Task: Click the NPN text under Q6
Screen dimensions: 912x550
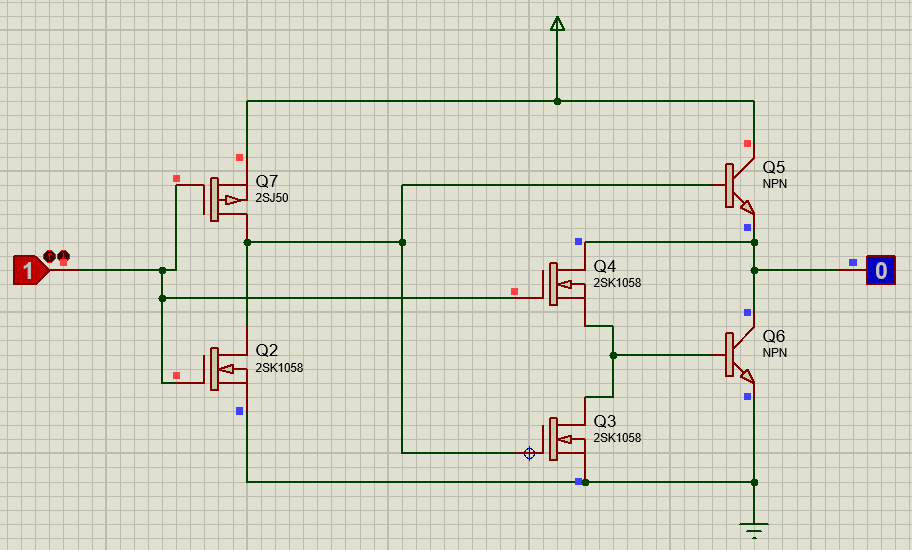Action: tap(775, 353)
